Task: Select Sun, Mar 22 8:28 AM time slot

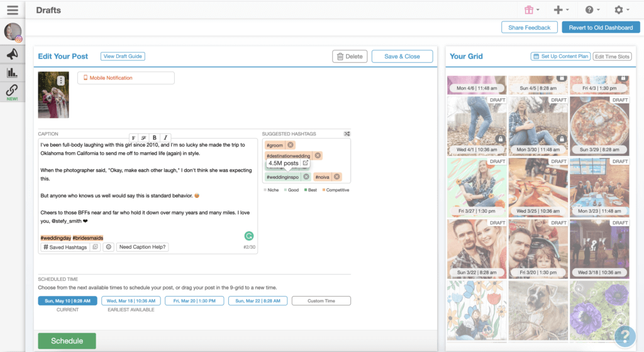Action: (x=257, y=300)
